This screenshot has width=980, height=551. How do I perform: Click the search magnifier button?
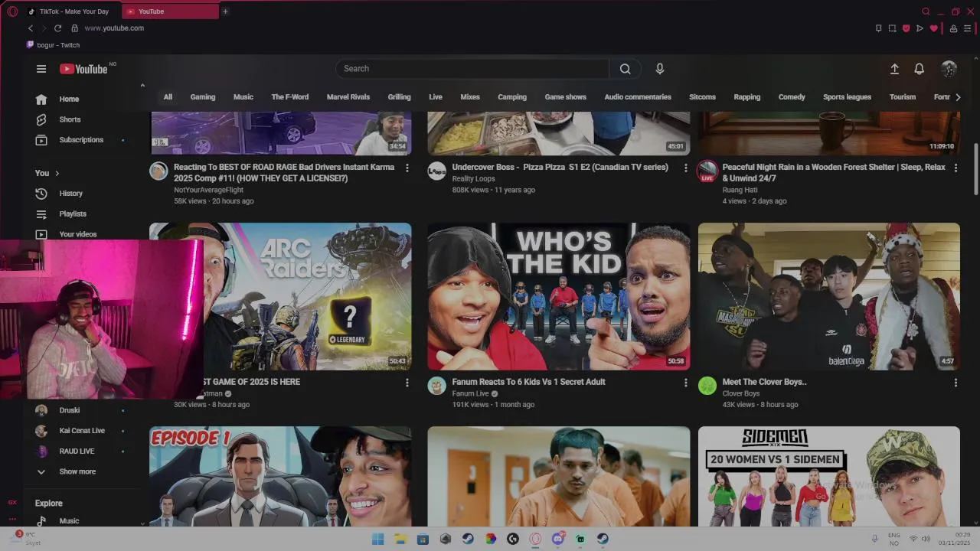[x=626, y=69]
